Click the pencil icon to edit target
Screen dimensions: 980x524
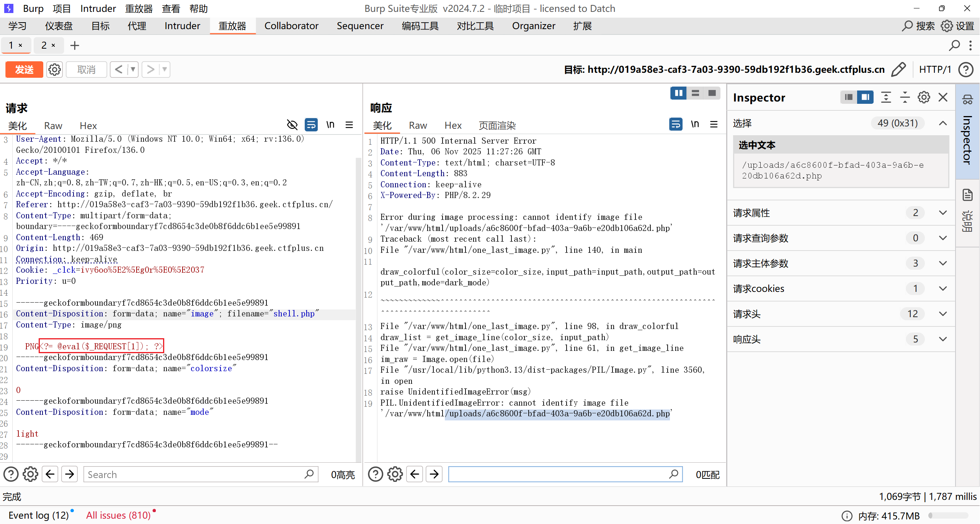[x=898, y=69]
